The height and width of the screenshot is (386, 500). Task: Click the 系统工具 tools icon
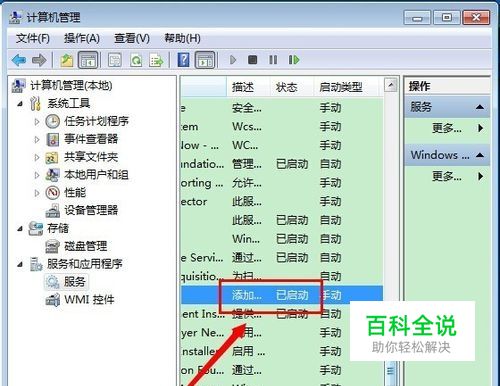[x=35, y=103]
